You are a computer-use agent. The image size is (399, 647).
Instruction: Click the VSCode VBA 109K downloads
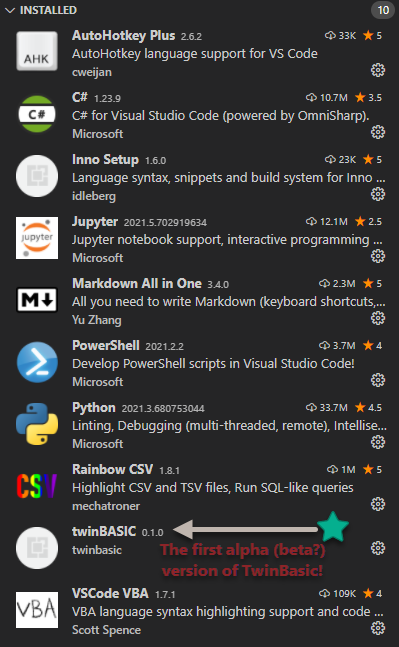337,593
